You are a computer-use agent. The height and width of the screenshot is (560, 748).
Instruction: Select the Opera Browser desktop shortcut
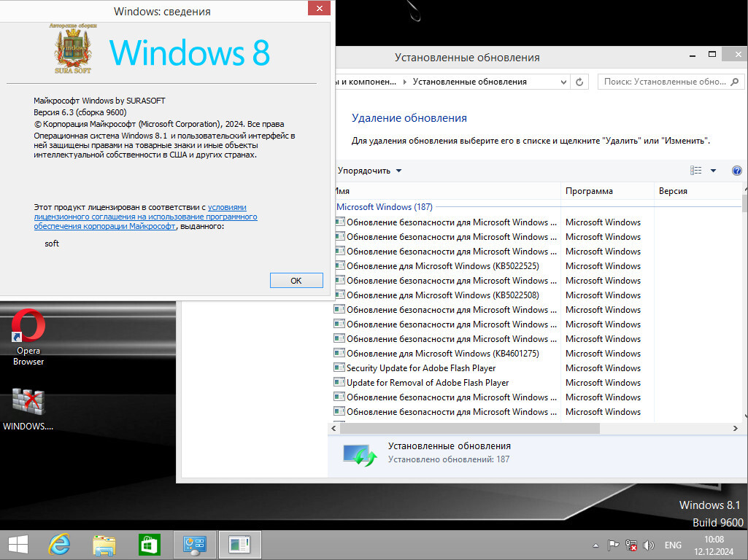28,338
